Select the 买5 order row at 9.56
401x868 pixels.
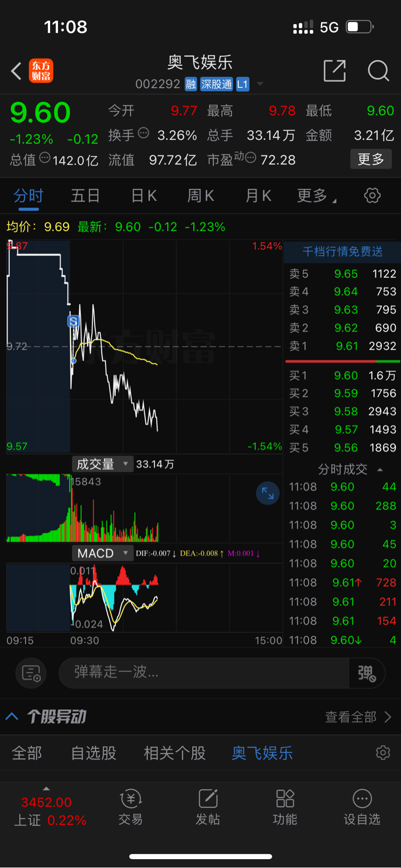point(343,448)
